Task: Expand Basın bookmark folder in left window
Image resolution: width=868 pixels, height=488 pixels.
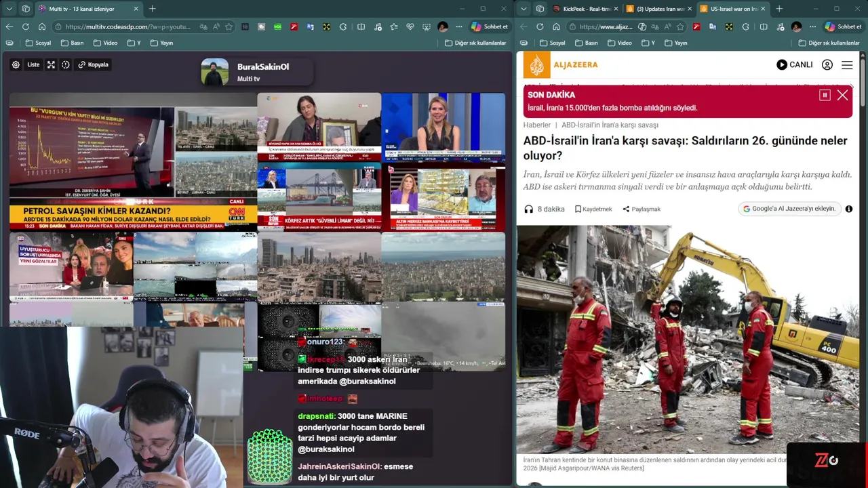Action: point(72,43)
